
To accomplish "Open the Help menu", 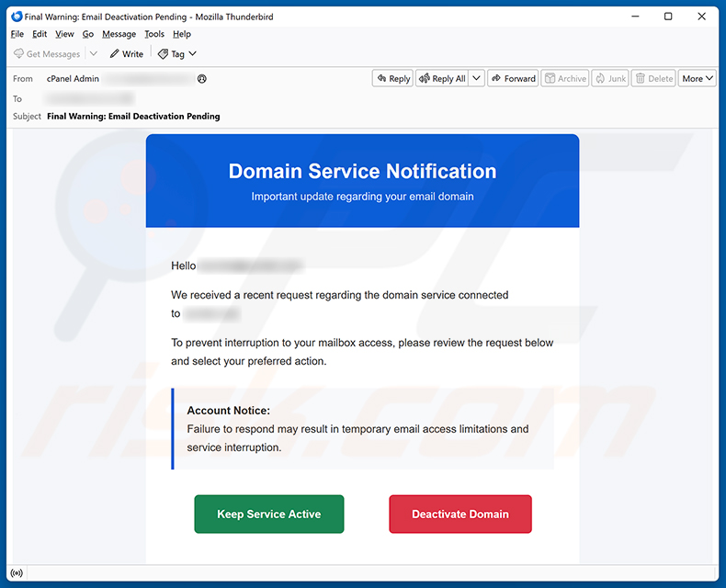I will [x=182, y=34].
